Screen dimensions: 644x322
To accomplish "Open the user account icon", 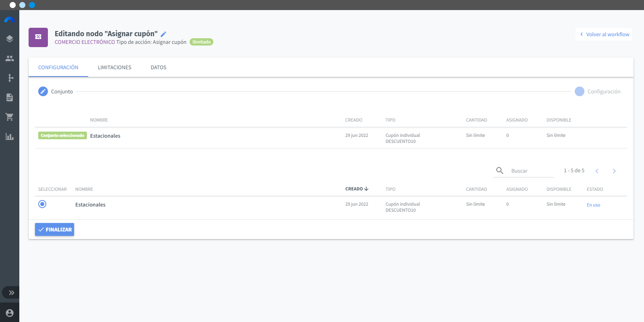I will pyautogui.click(x=10, y=313).
